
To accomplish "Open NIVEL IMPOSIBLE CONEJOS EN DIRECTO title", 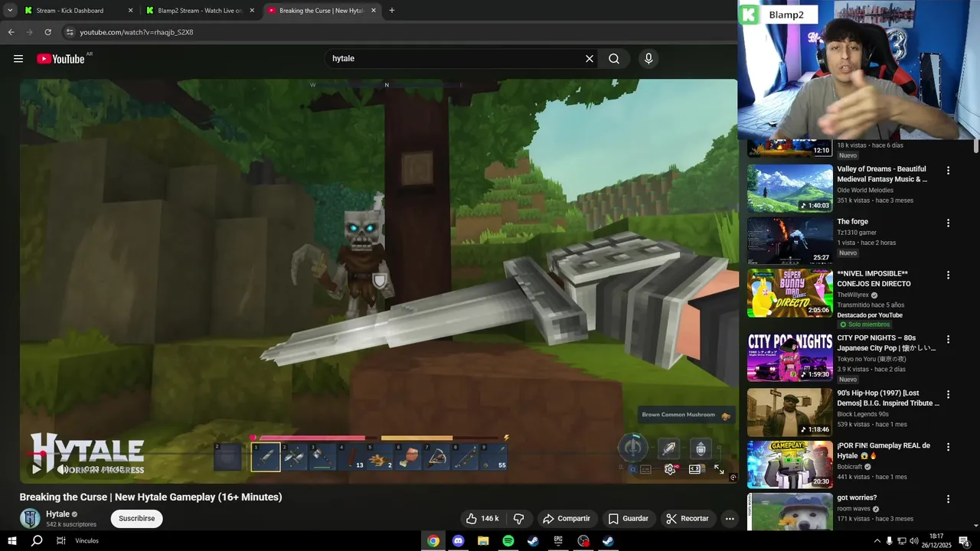I will (874, 279).
